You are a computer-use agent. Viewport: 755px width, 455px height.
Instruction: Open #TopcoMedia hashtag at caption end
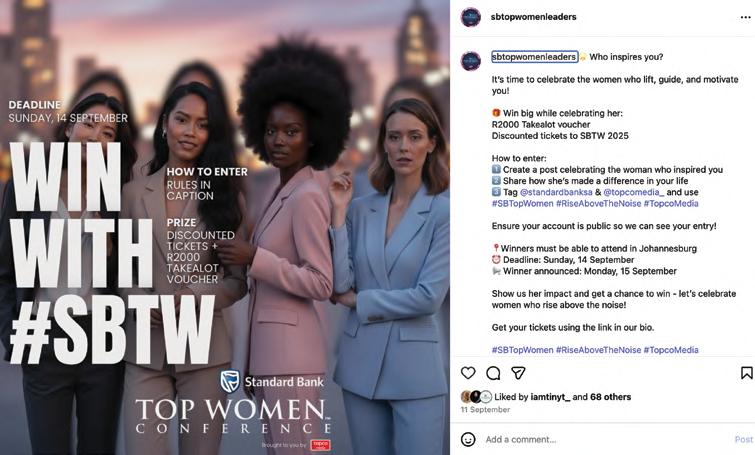[x=671, y=350]
